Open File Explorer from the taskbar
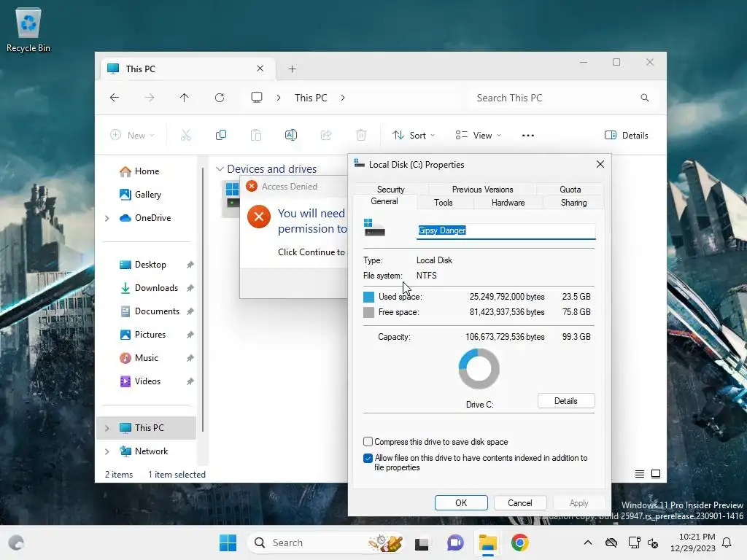 (488, 542)
